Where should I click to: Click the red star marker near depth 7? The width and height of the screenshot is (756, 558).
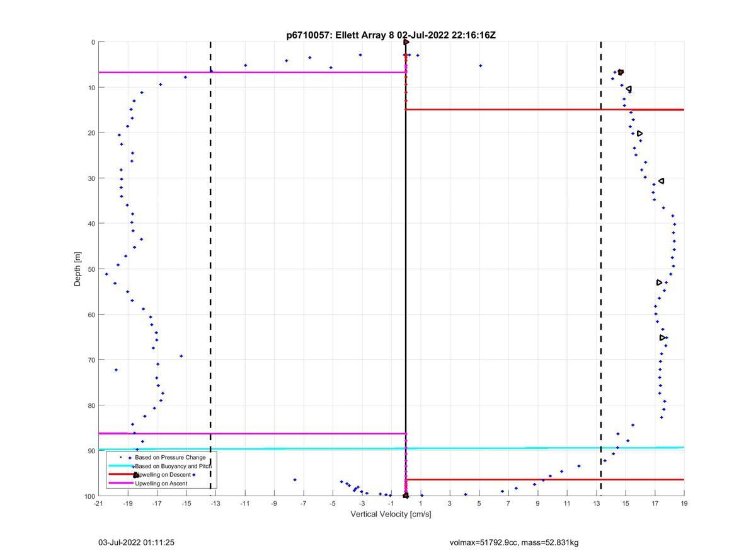pyautogui.click(x=621, y=72)
